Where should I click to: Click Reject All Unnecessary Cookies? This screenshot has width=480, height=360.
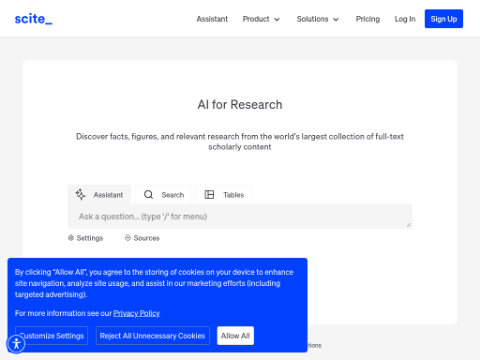coord(152,336)
